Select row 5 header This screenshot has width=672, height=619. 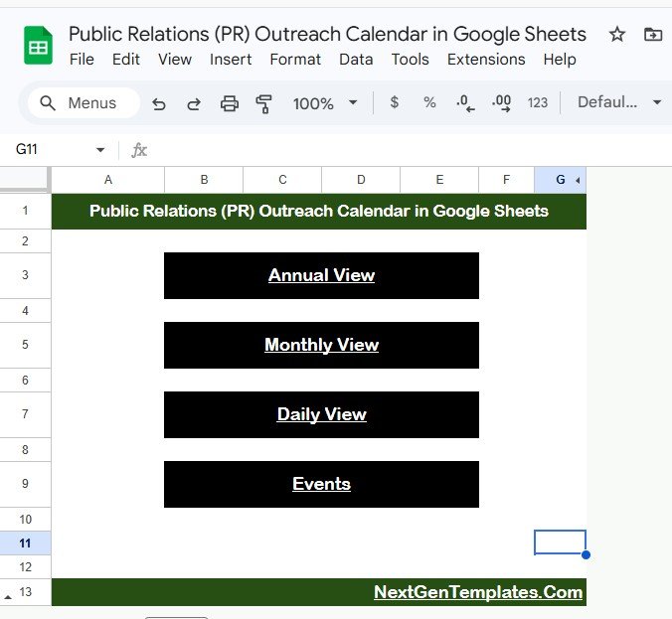click(25, 345)
